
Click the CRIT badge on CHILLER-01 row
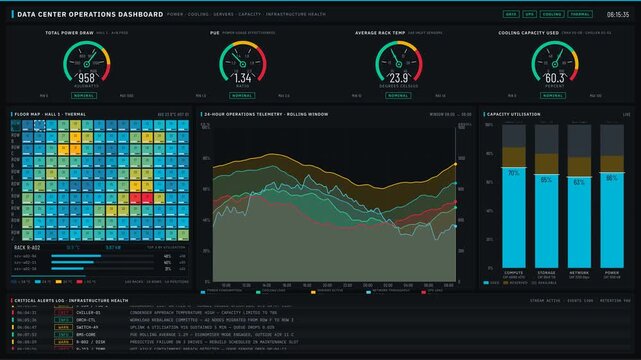pos(63,313)
